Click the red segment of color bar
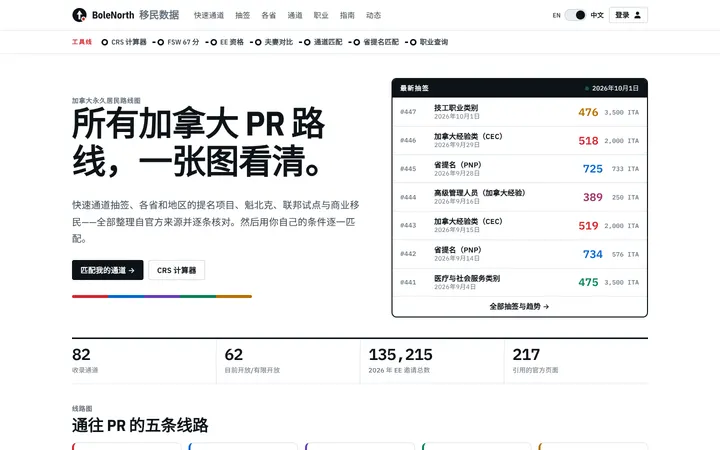720x450 pixels. (90, 297)
